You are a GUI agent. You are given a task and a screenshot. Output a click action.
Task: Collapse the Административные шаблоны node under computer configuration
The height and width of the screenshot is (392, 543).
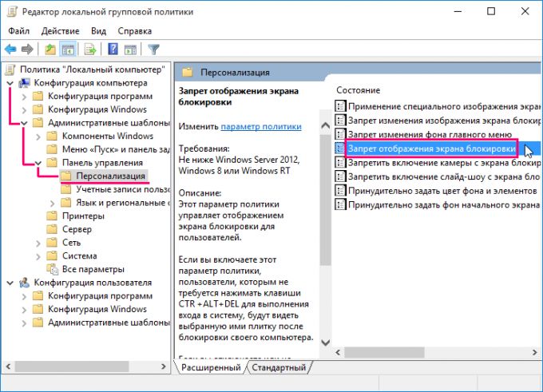(24, 123)
